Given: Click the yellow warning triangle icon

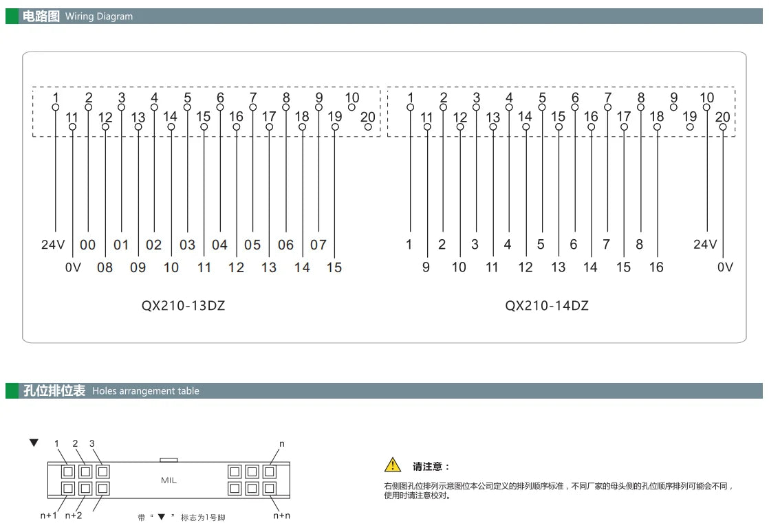Looking at the screenshot, I should pos(392,465).
